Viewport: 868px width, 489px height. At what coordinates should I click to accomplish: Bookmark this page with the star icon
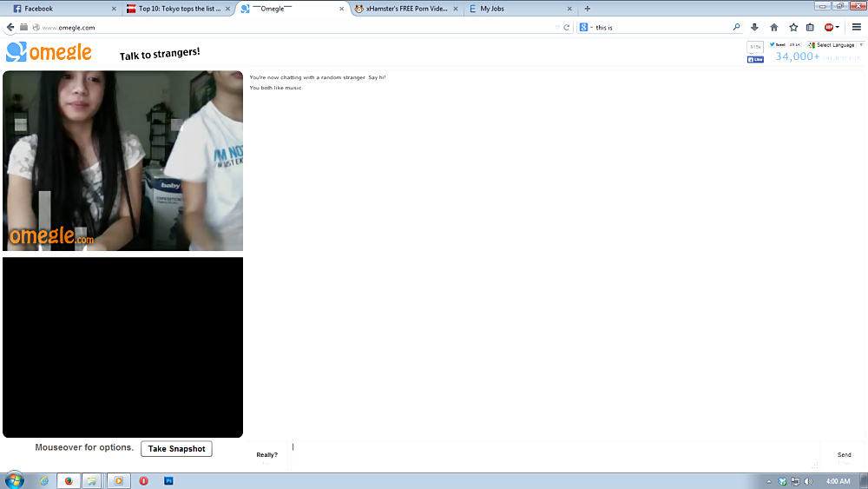[x=793, y=27]
